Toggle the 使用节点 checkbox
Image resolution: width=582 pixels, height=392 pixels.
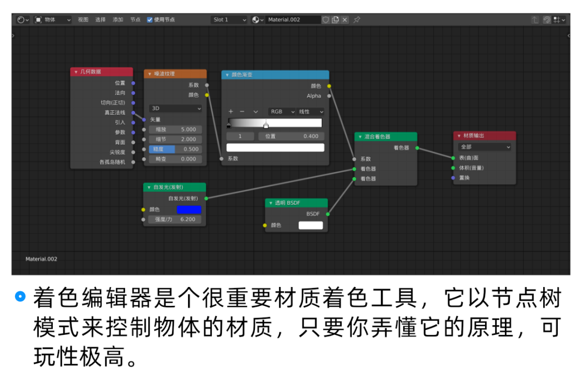(150, 20)
